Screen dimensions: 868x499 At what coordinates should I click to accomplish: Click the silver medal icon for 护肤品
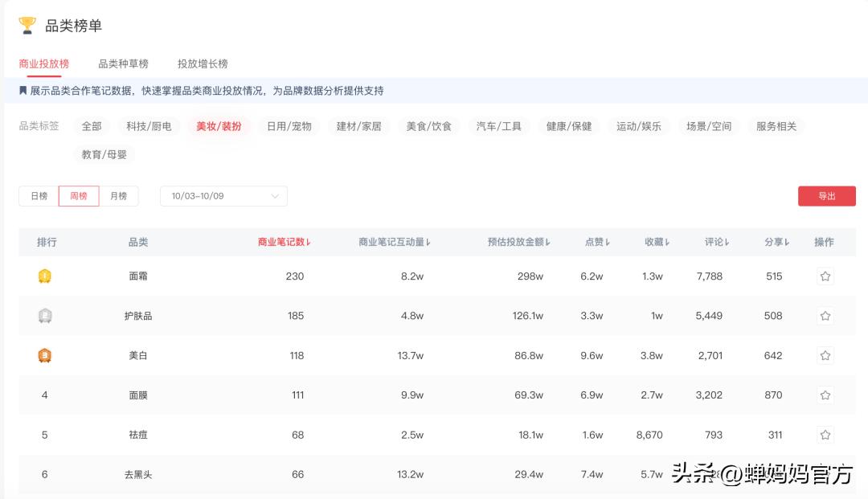click(45, 315)
